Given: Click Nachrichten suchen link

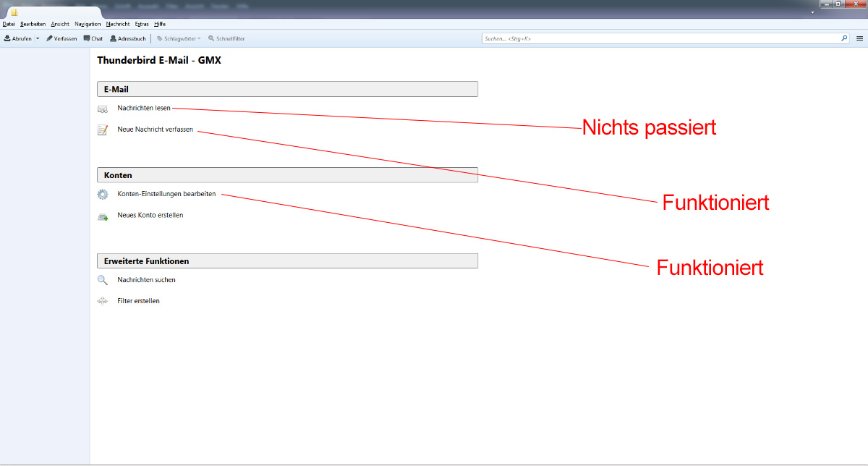Looking at the screenshot, I should pos(146,279).
